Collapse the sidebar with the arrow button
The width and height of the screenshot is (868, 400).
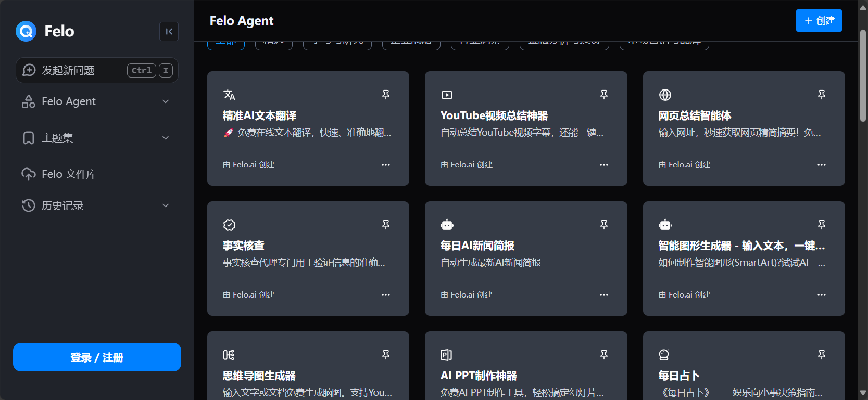click(169, 31)
